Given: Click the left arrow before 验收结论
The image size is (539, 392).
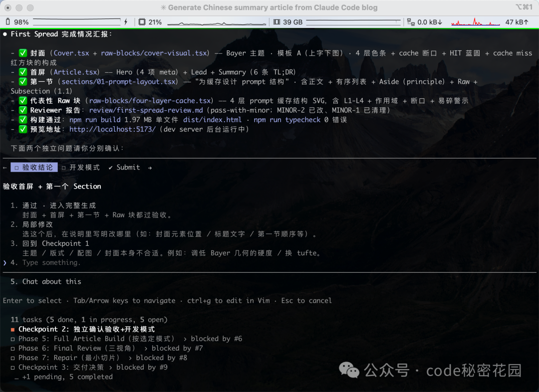Looking at the screenshot, I should point(5,168).
